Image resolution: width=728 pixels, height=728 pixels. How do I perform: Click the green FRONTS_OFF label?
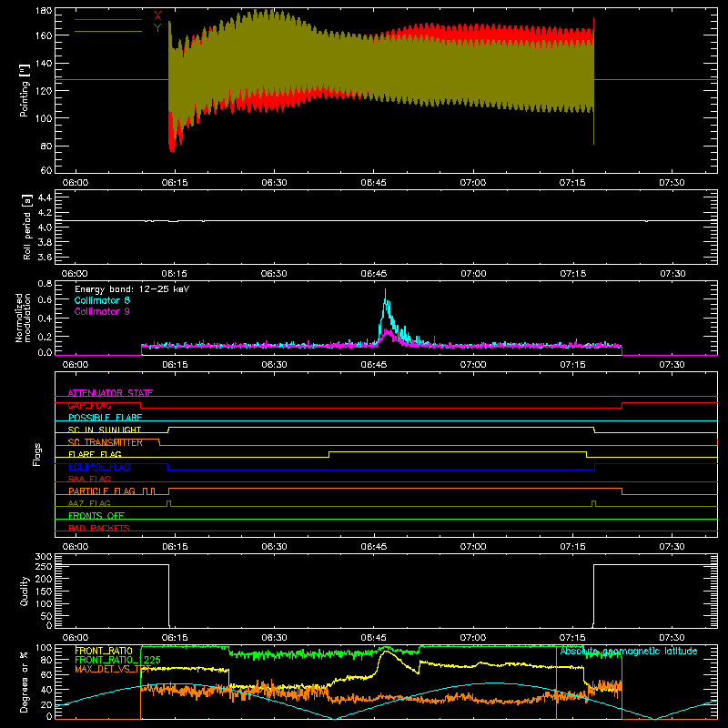point(96,516)
